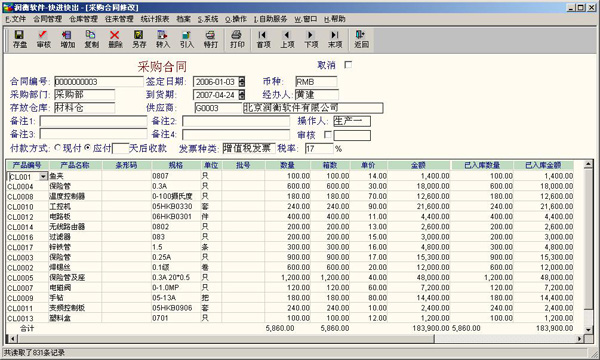600x360 pixels.
Task: Click the 05HKB0330 specification cell
Action: 176,207
